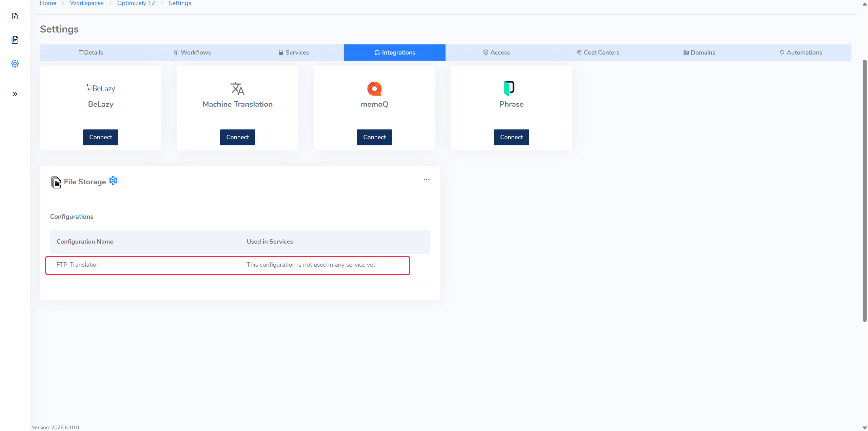Connect the memoQ integration
Viewport: 868px width, 431px height.
(x=374, y=137)
